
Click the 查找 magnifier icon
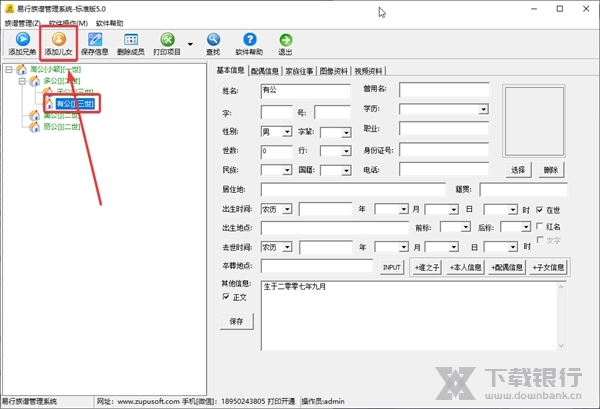(x=214, y=39)
